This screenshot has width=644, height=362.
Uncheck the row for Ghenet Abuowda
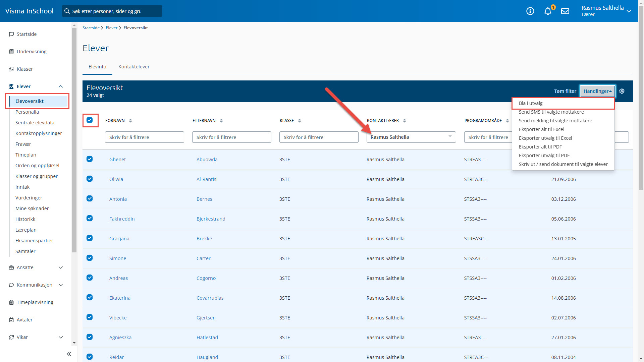click(90, 159)
